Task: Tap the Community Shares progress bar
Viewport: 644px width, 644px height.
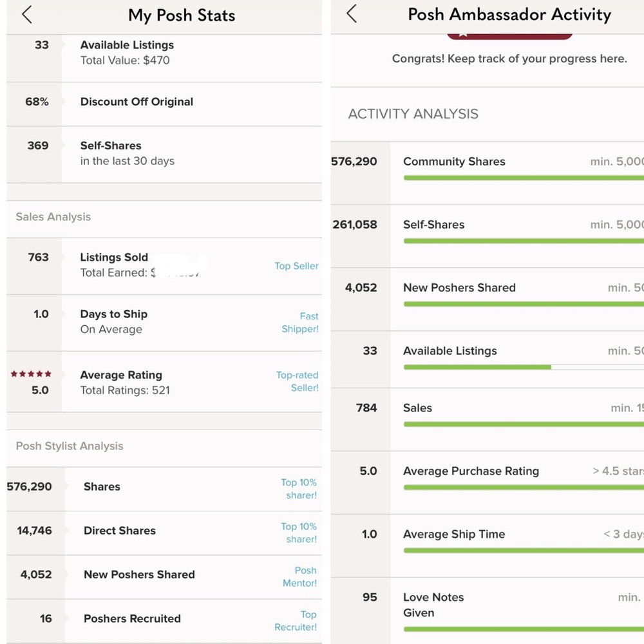Action: coord(524,178)
